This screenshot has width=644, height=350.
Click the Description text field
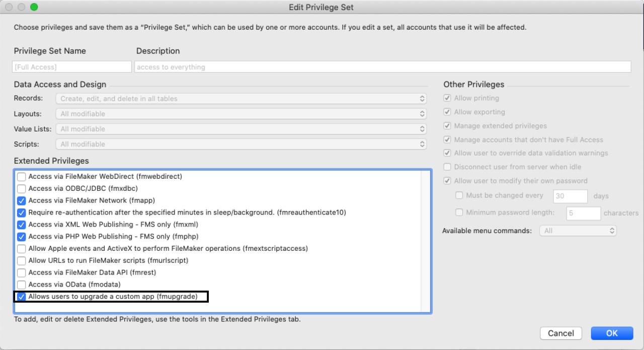tap(383, 67)
